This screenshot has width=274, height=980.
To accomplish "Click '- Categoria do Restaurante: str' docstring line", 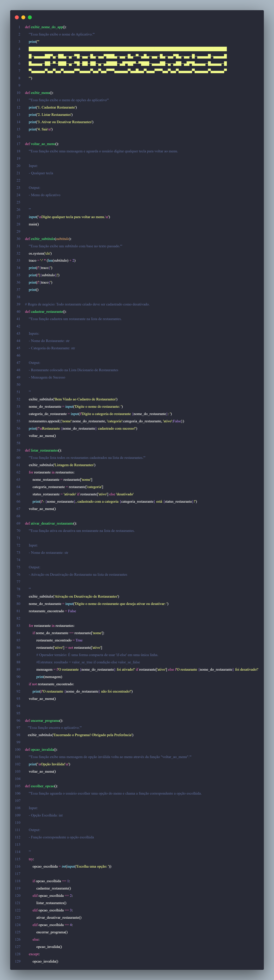I will click(52, 348).
